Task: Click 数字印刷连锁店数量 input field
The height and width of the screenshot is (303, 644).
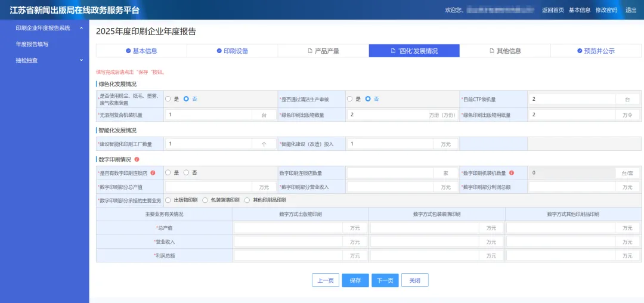Action: (x=391, y=173)
